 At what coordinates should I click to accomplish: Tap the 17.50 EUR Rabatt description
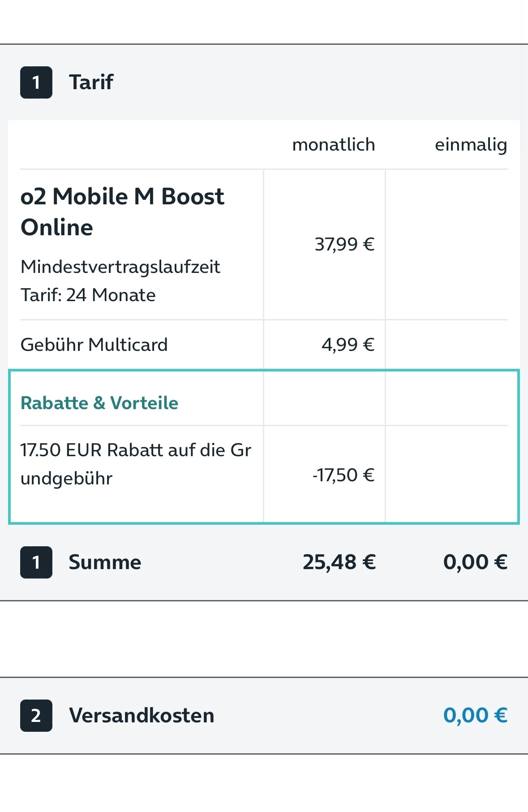click(136, 464)
